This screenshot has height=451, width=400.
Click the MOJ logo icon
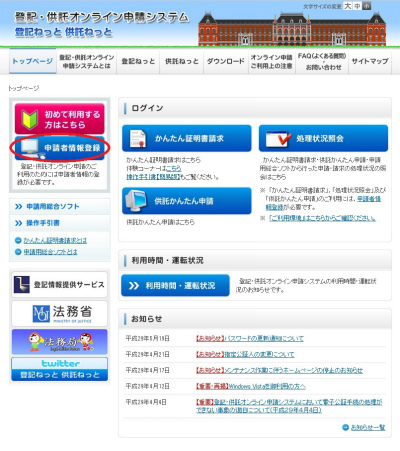pos(41,314)
